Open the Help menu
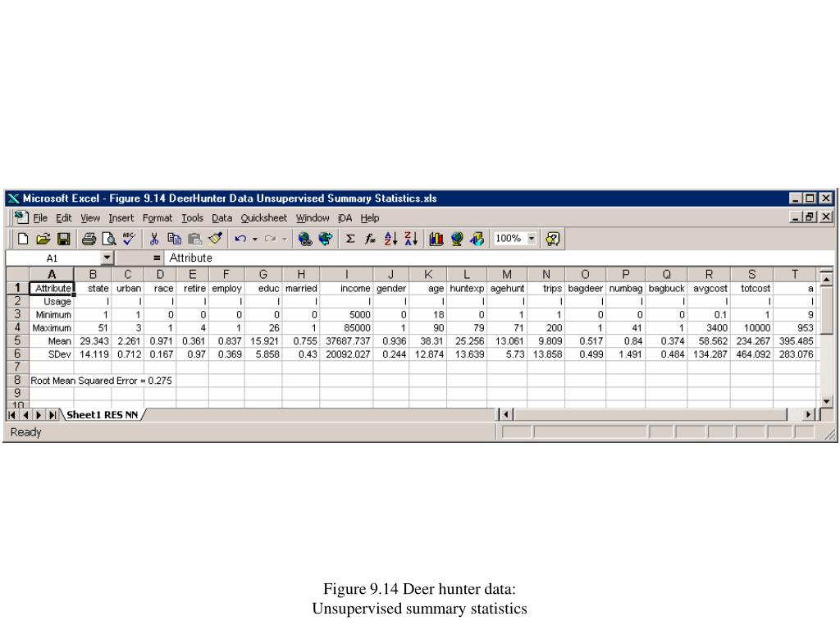The height and width of the screenshot is (630, 840). click(x=370, y=218)
